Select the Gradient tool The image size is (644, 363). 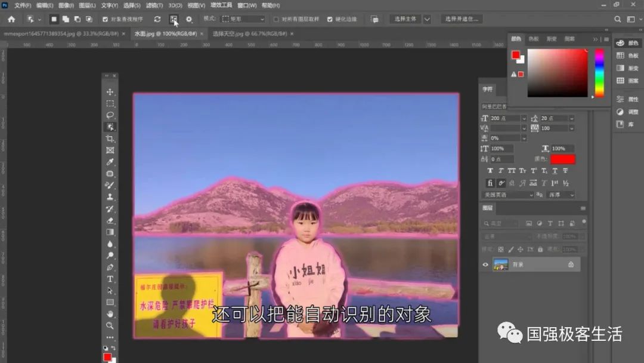110,232
